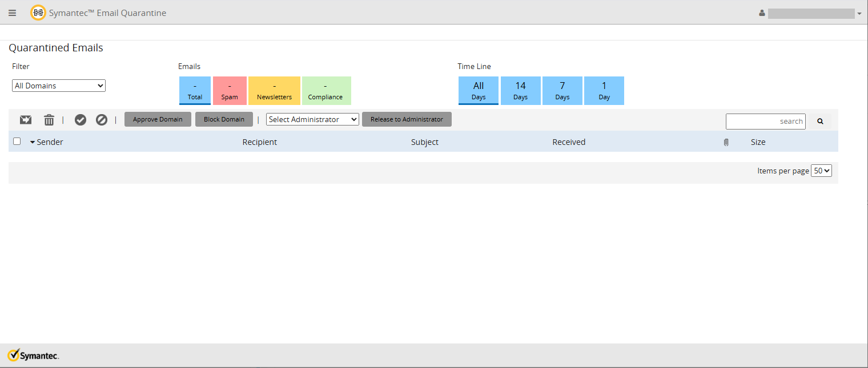Expand the Select Administrator dropdown
The width and height of the screenshot is (868, 368).
tap(312, 119)
